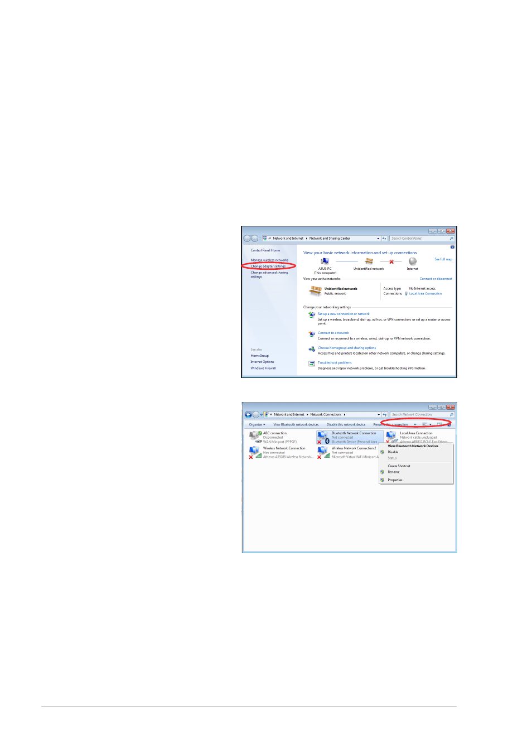Refresh the Network Connections address bar
The width and height of the screenshot is (532, 756).
coord(385,415)
